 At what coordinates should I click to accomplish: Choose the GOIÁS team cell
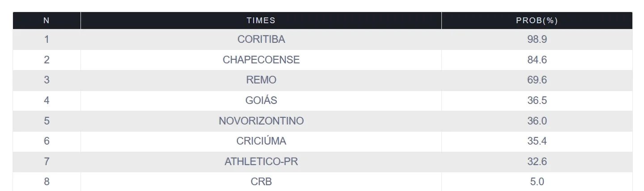click(261, 100)
